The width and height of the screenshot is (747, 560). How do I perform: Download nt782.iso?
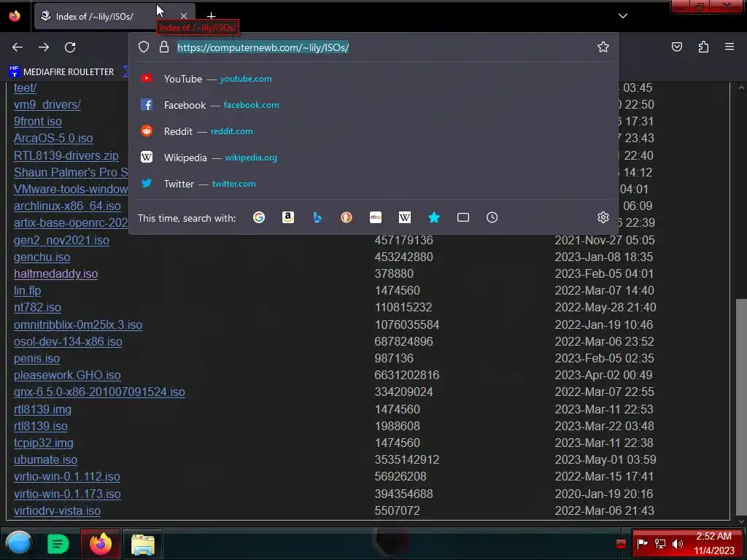click(37, 308)
